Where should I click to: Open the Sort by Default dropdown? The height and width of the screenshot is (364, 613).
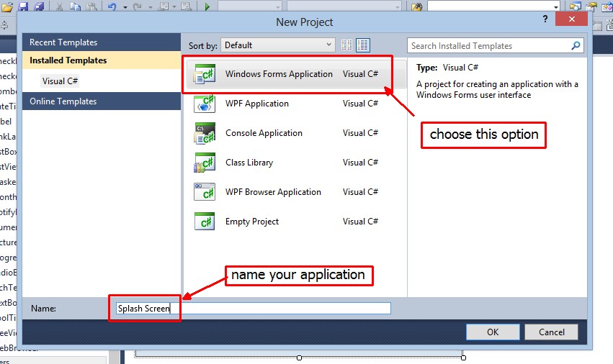pos(278,45)
